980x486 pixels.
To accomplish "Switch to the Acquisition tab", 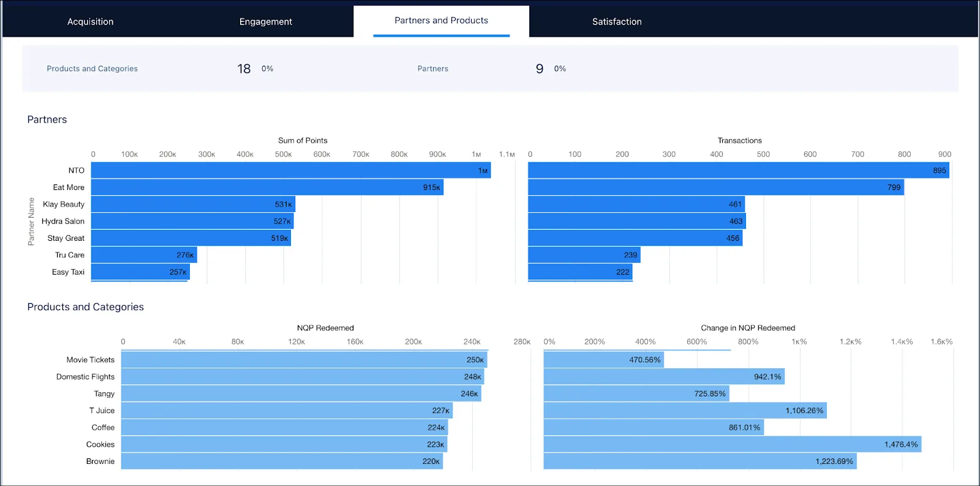I will (90, 21).
